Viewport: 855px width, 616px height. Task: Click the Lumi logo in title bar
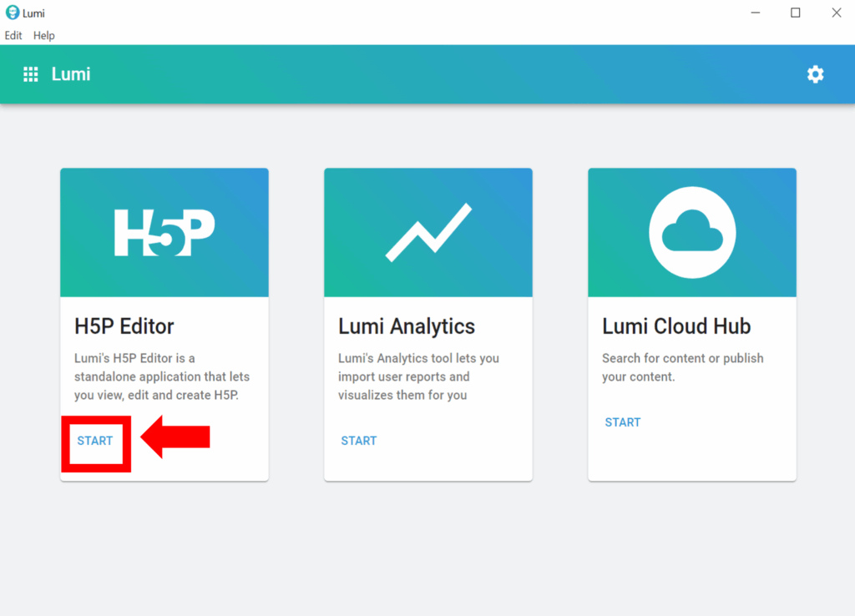12,13
